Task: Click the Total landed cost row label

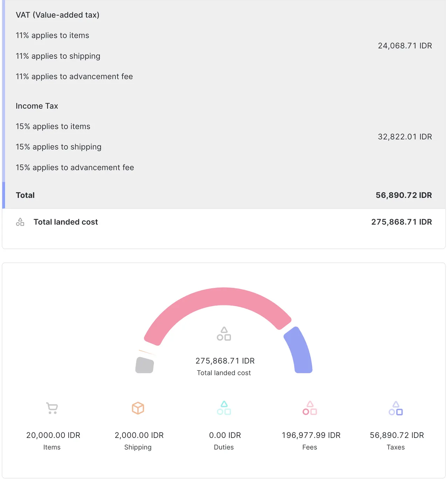Action: (65, 222)
